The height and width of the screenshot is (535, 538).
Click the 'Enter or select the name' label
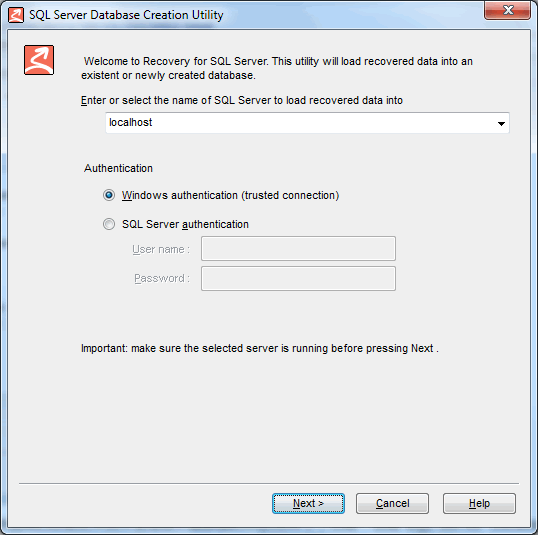coord(242,100)
